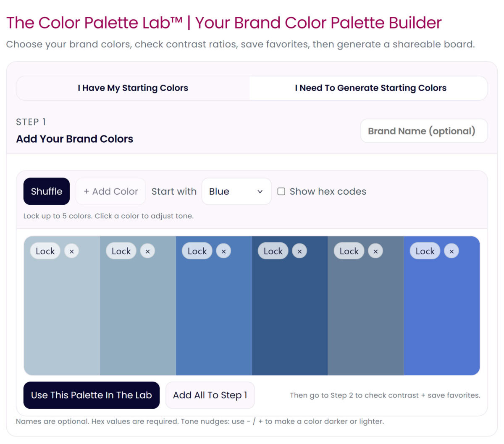Open the Start with color dropdown
This screenshot has height=444, width=504.
click(236, 191)
